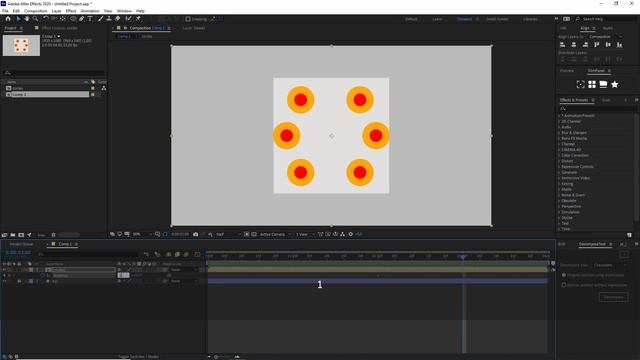Open the Layer menu
640x360 pixels.
[57, 11]
